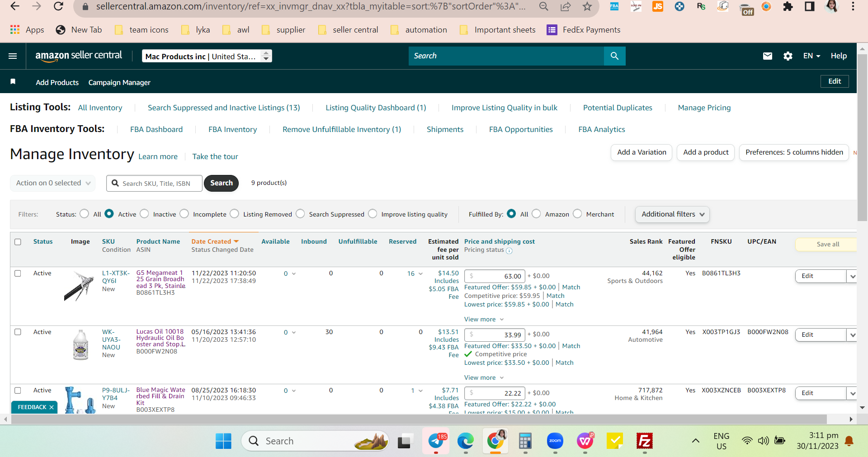Open Manage Pricing tool
Screen dimensions: 868x457
coord(704,108)
